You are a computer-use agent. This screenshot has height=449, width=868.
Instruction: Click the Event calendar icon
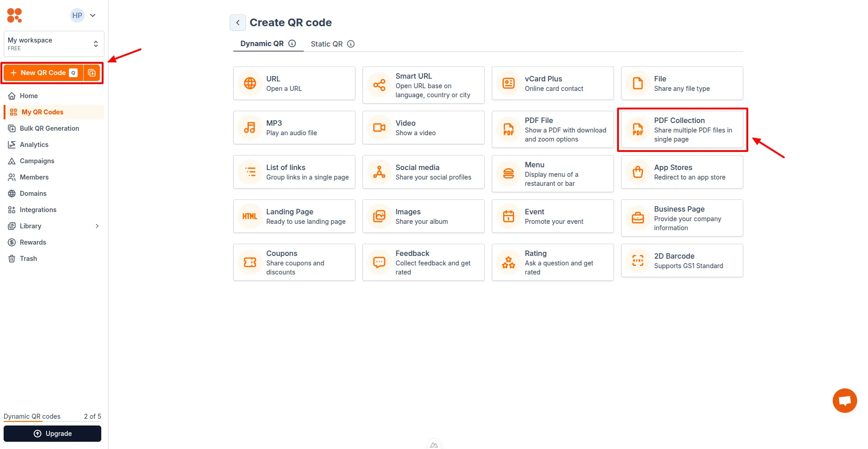509,216
